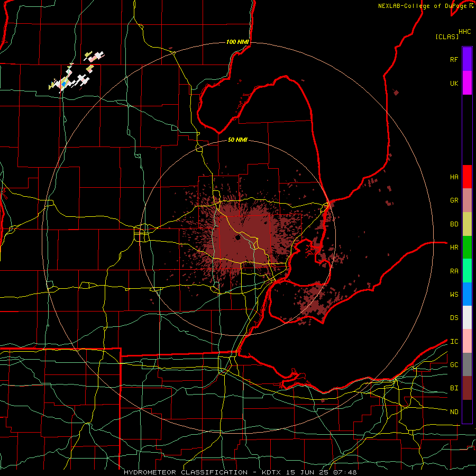This screenshot has height=476, width=476.
Task: Select the BD yellow legend block
Action: (x=467, y=224)
